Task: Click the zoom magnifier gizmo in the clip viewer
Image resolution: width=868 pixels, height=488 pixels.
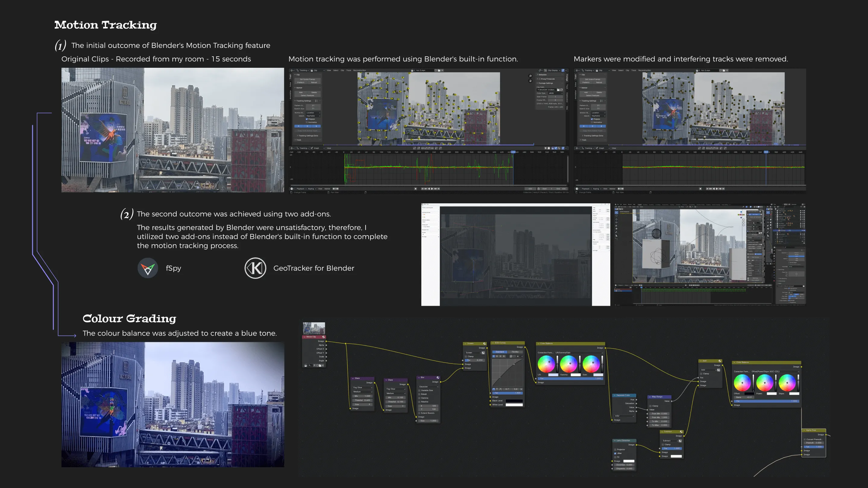Action: coord(530,76)
